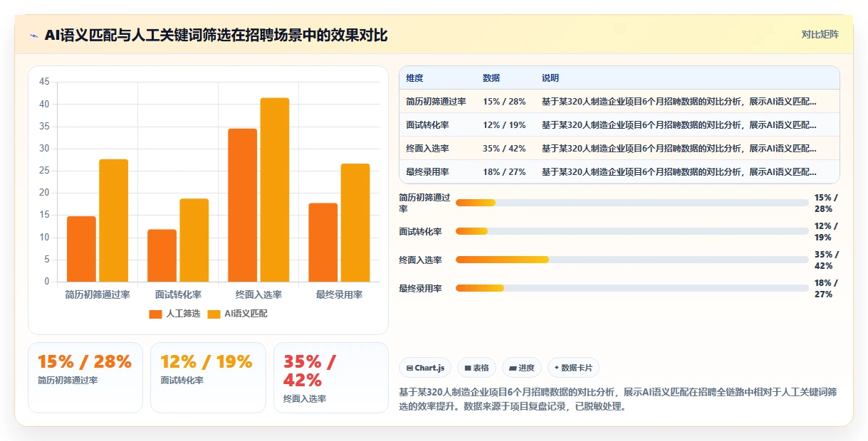This screenshot has width=868, height=441.
Task: Click the 人工筛选 bar for 简历初筛通过率
Action: pos(81,249)
